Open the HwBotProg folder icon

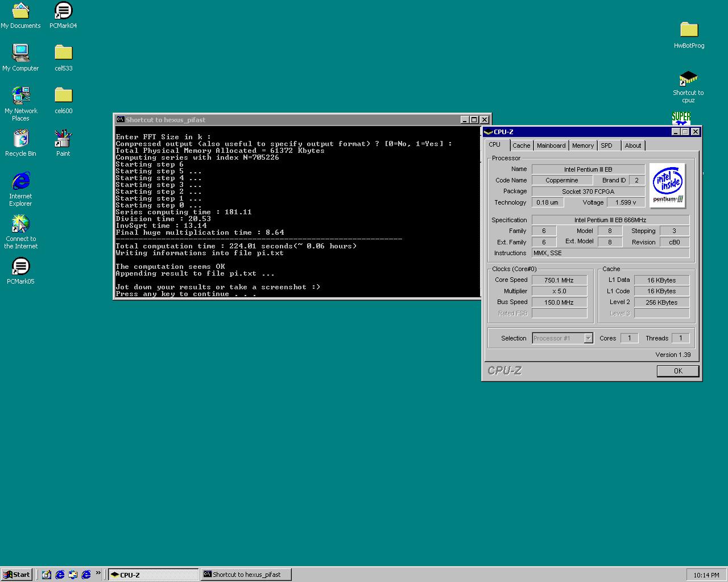click(x=689, y=35)
